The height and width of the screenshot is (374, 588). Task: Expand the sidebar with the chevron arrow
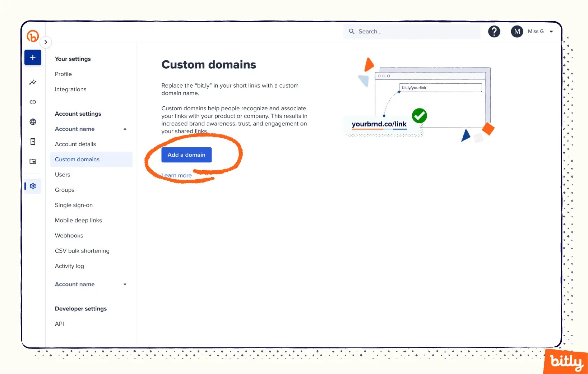pyautogui.click(x=46, y=42)
